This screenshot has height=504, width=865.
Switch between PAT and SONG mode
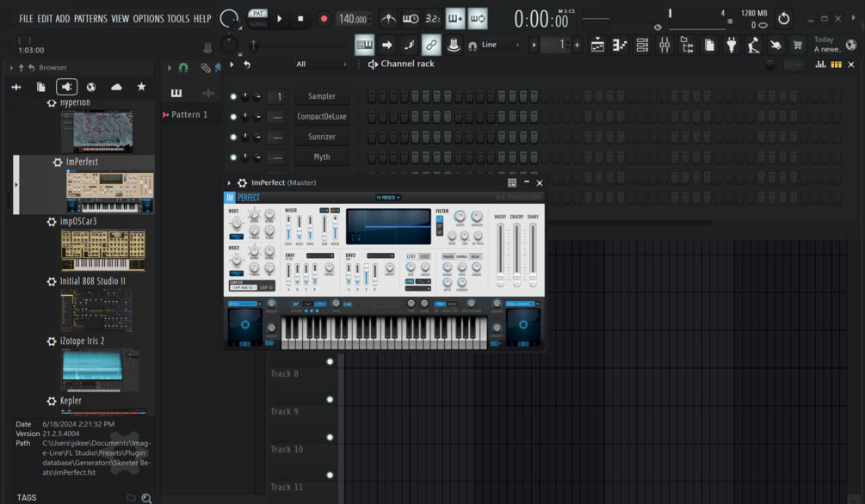pyautogui.click(x=257, y=18)
